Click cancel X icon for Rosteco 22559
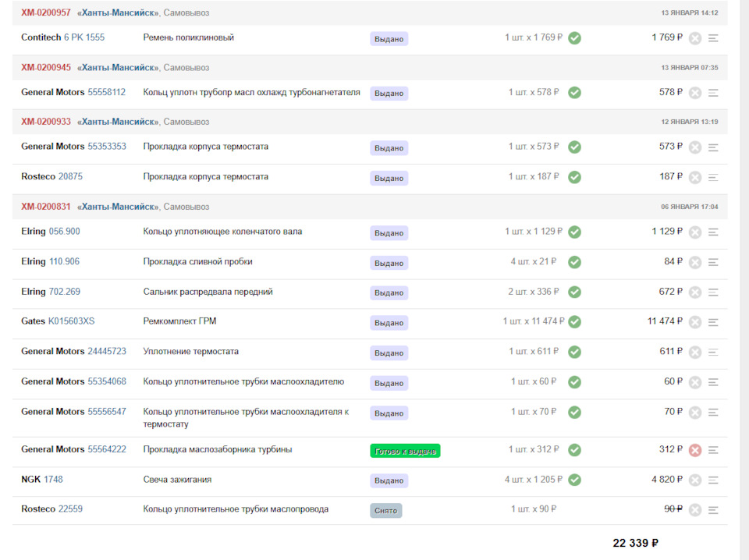Viewport: 749px width, 560px height. [695, 510]
